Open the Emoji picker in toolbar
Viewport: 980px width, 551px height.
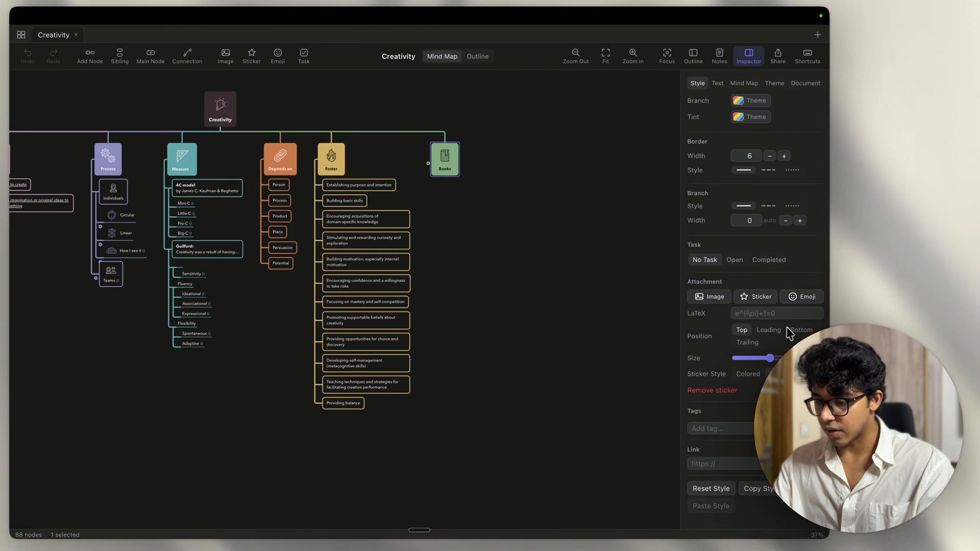[278, 56]
